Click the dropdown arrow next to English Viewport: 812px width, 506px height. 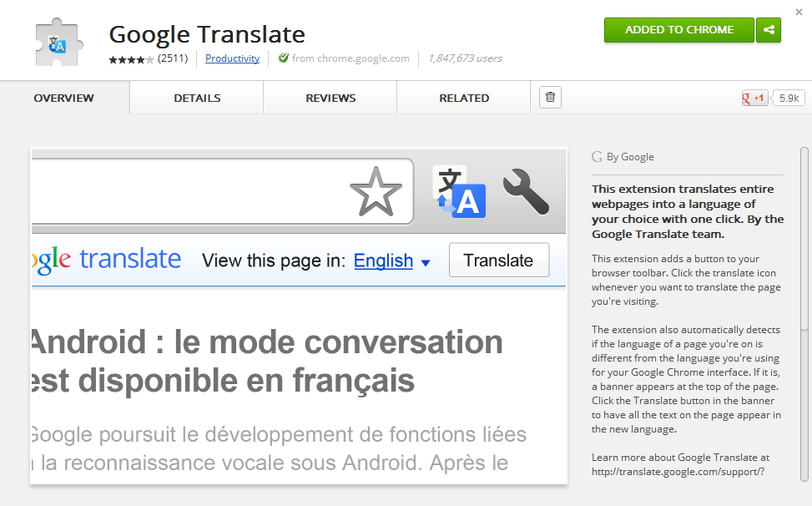click(426, 262)
